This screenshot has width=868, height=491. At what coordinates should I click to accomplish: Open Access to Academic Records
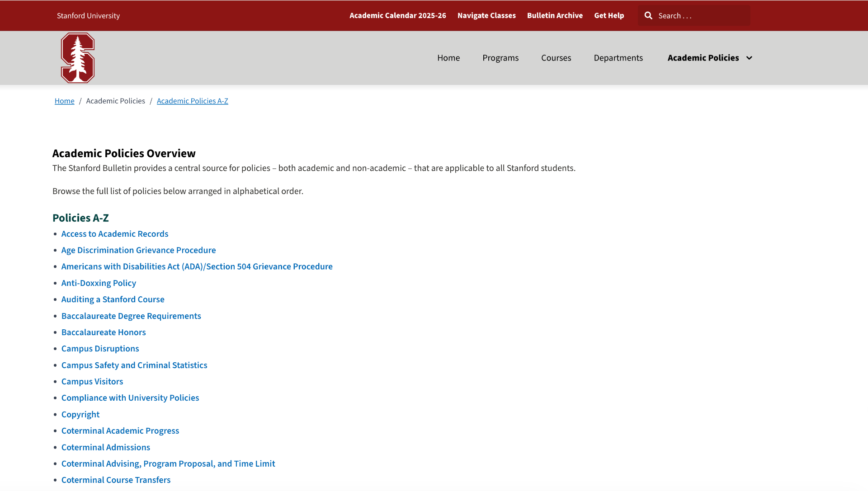click(115, 234)
